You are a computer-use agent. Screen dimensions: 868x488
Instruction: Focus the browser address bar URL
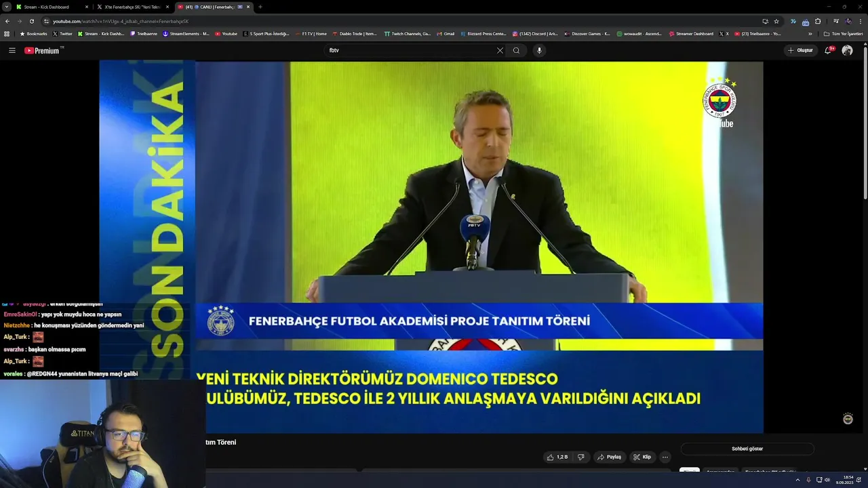[x=121, y=21]
